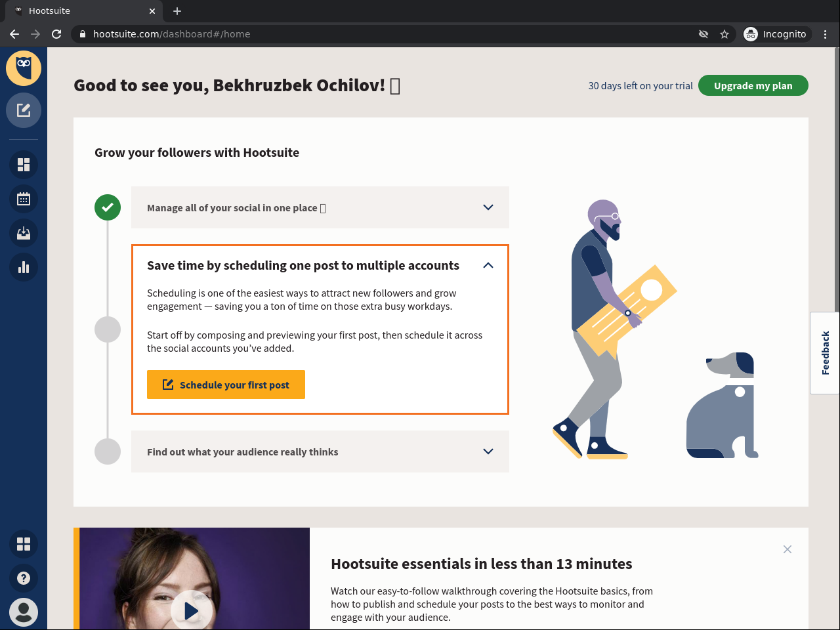The width and height of the screenshot is (840, 630).
Task: Click Schedule your first post button
Action: 226,385
